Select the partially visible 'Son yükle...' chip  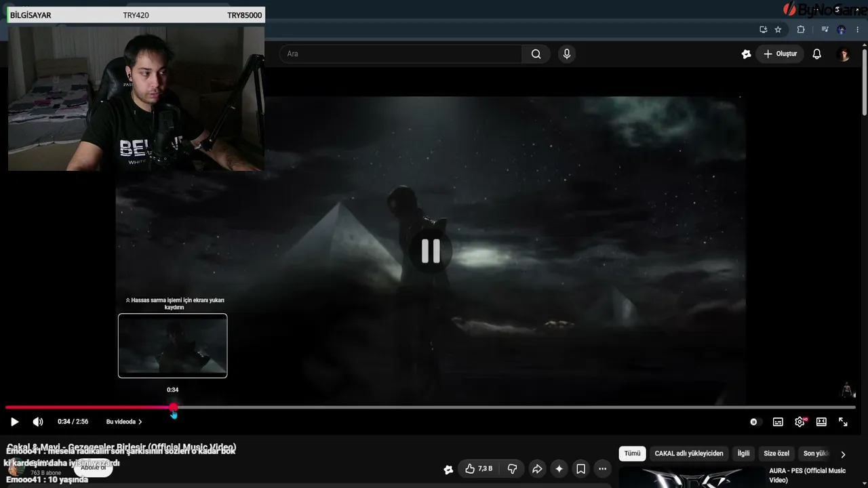(816, 453)
